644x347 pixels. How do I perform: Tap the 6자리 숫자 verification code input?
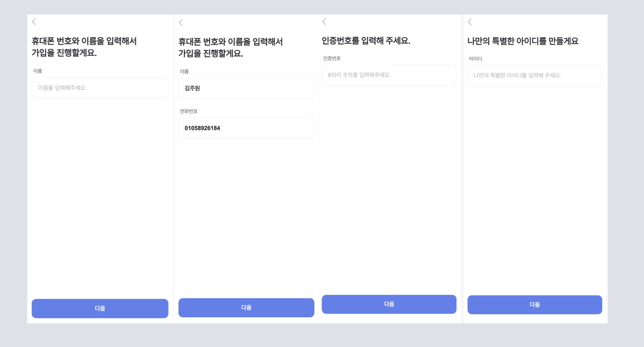(389, 75)
